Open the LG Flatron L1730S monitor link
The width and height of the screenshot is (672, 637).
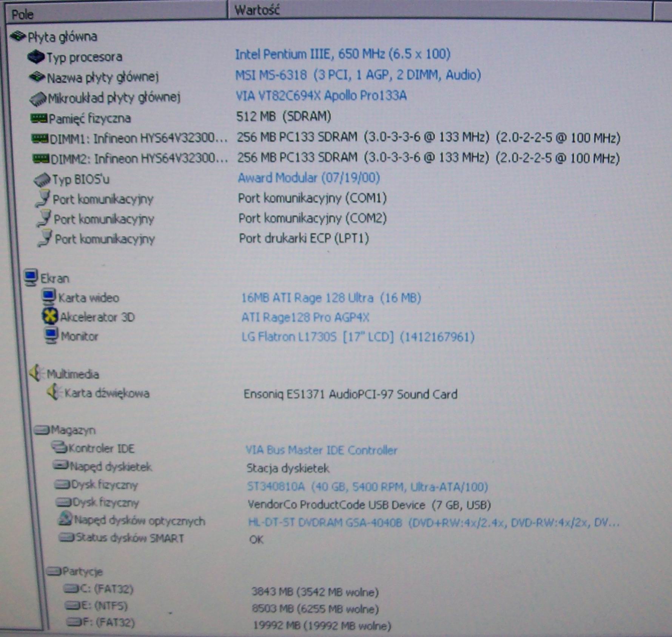coord(358,336)
